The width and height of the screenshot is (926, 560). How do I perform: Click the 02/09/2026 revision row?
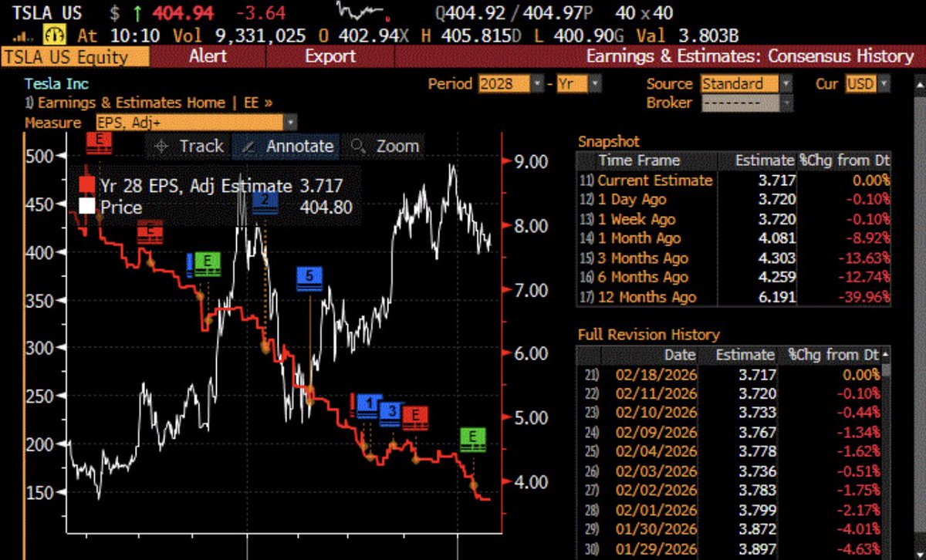pyautogui.click(x=728, y=432)
